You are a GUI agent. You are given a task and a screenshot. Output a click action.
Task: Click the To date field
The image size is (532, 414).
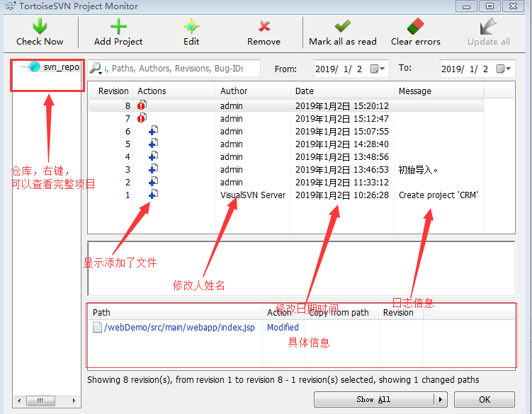(477, 69)
